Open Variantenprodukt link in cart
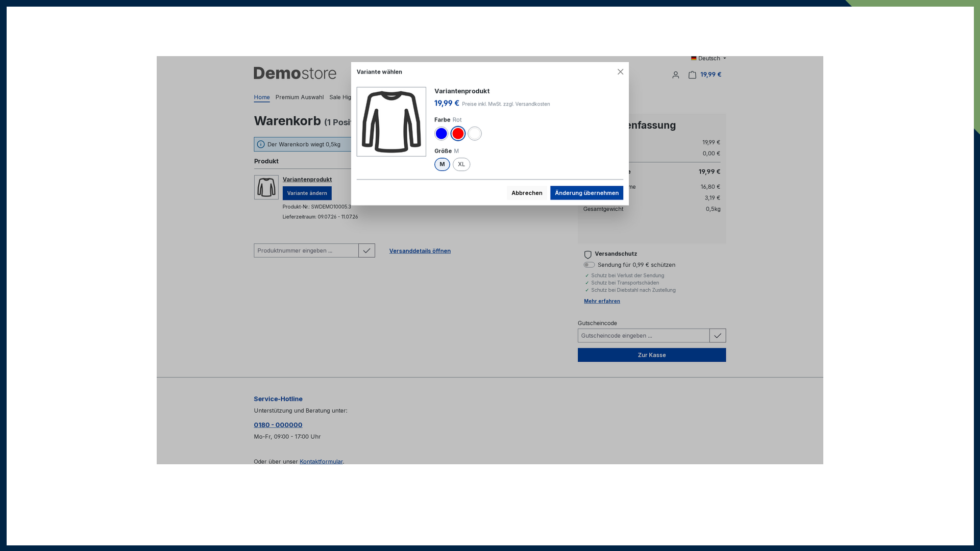Image resolution: width=980 pixels, height=551 pixels. (x=307, y=180)
